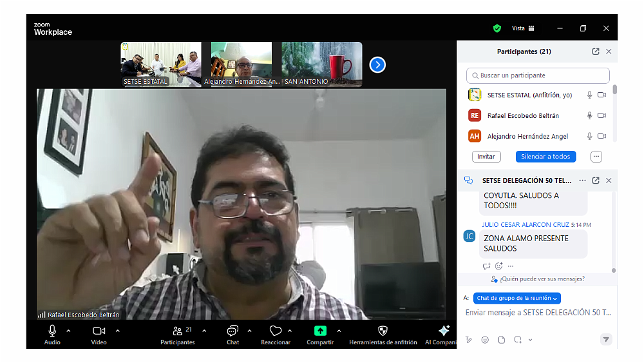Click the AI Companion sparkle icon
Screen dimensions: 644x363
coord(444,331)
